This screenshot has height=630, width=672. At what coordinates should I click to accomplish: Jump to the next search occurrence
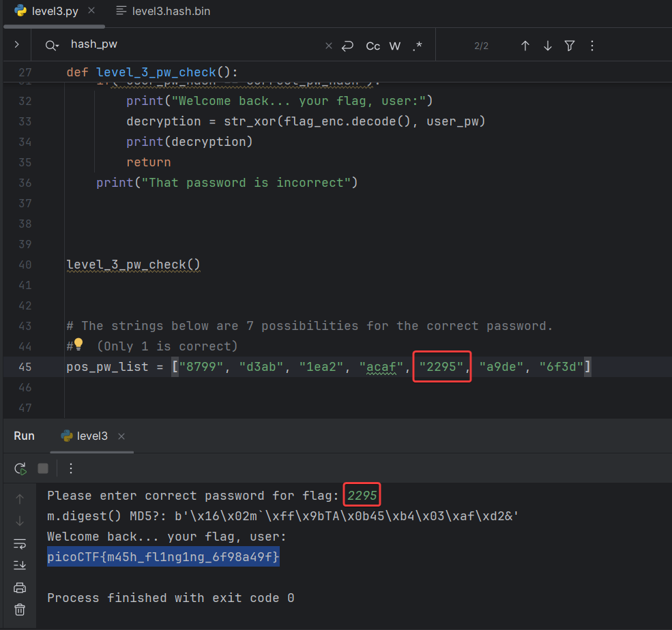[547, 46]
